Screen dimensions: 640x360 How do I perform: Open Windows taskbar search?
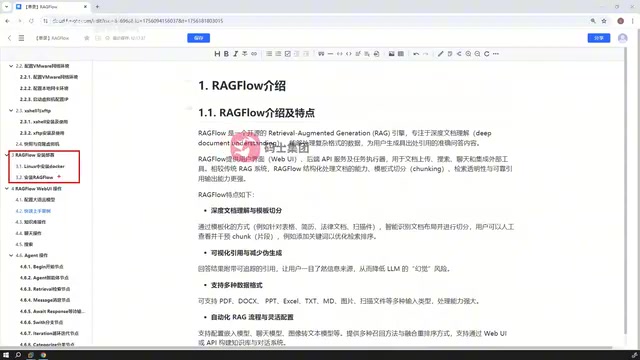[x=18, y=355]
